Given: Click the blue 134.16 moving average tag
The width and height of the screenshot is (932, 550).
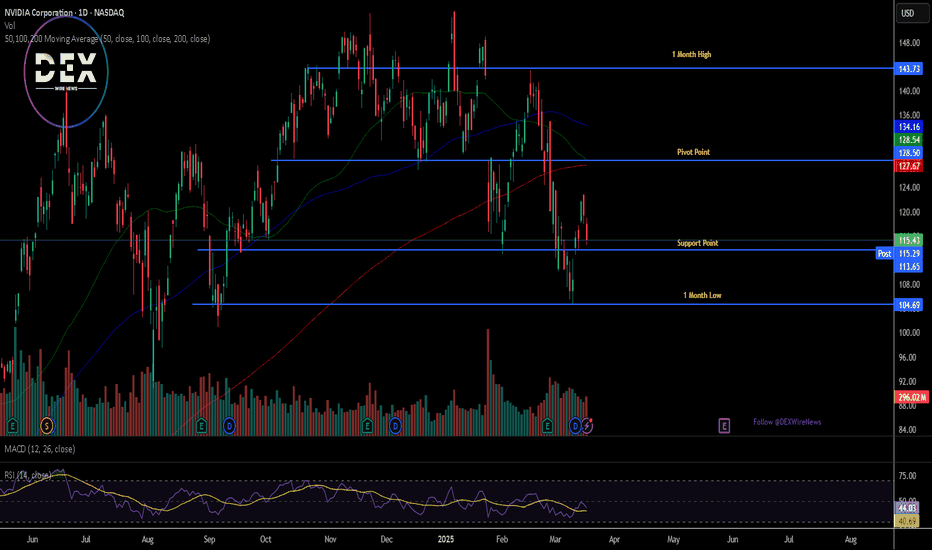Looking at the screenshot, I should click(909, 127).
